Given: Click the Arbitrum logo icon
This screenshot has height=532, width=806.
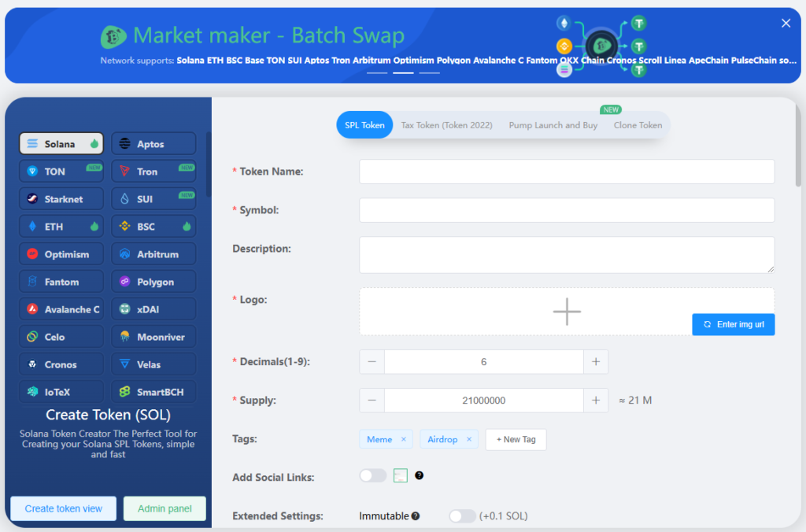Looking at the screenshot, I should click(124, 254).
